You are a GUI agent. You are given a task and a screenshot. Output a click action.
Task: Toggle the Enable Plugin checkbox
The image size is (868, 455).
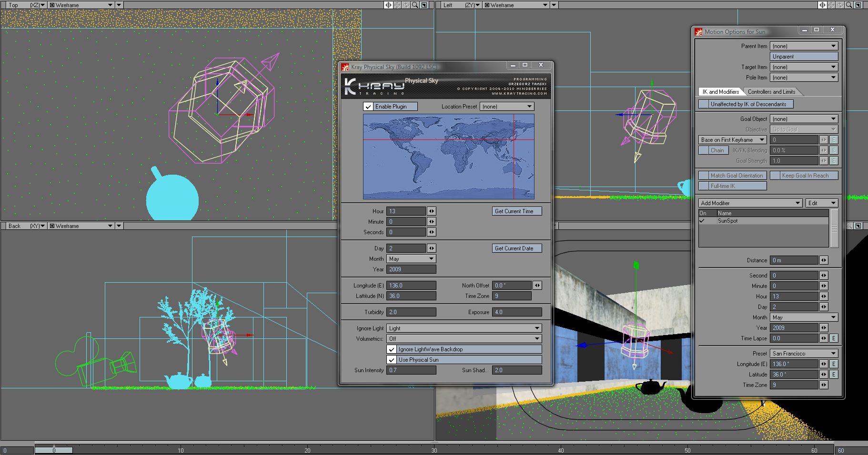tap(368, 107)
